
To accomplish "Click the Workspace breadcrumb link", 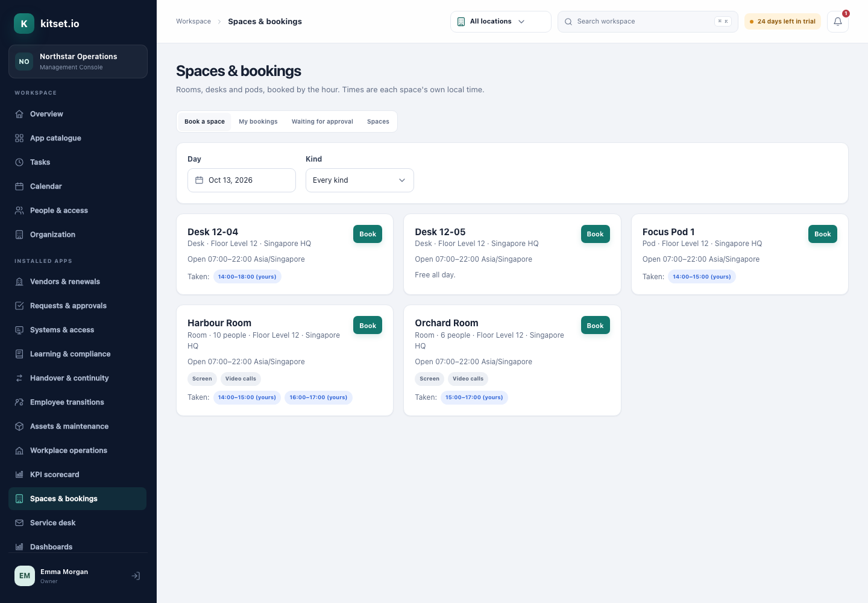I will [x=193, y=22].
